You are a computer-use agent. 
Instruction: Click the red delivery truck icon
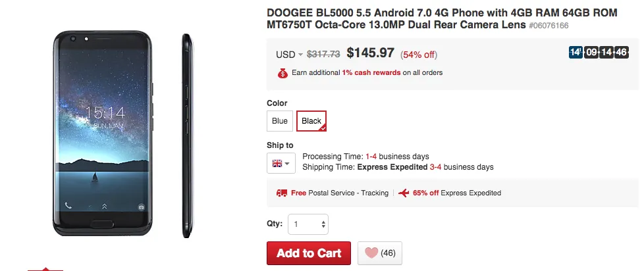pos(282,193)
